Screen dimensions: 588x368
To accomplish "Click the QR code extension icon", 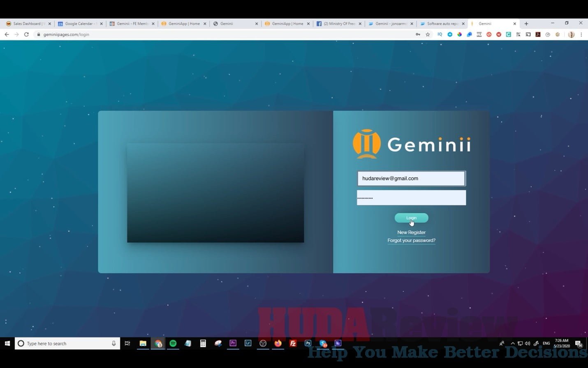I will tap(518, 35).
